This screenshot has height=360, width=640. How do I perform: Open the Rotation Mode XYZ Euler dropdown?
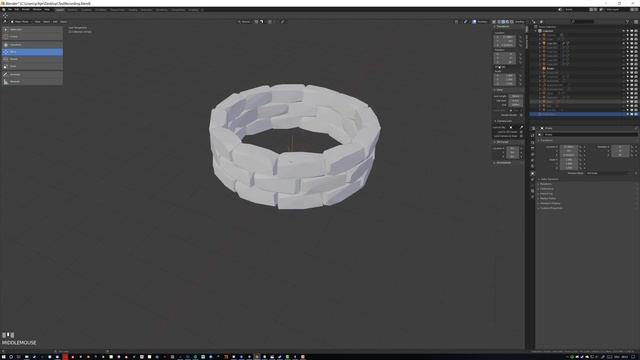point(607,173)
